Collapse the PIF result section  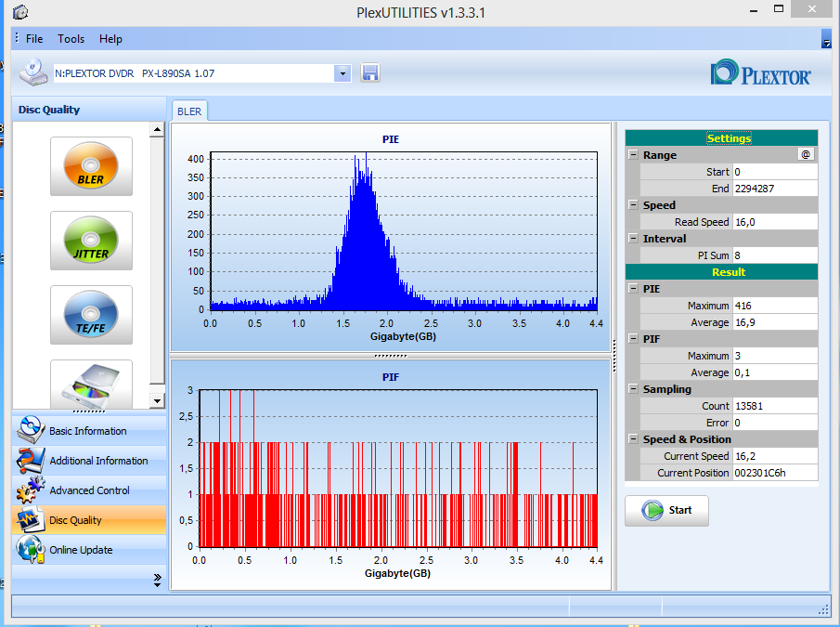633,339
